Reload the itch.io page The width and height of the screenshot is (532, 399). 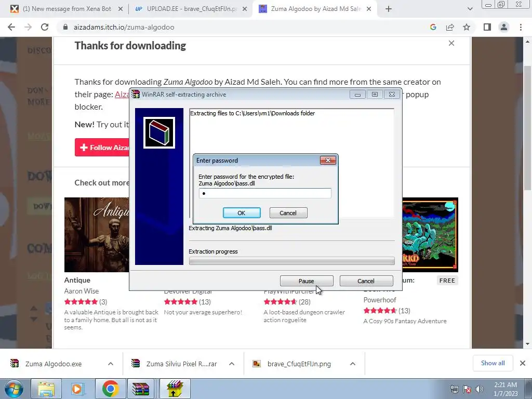45,27
